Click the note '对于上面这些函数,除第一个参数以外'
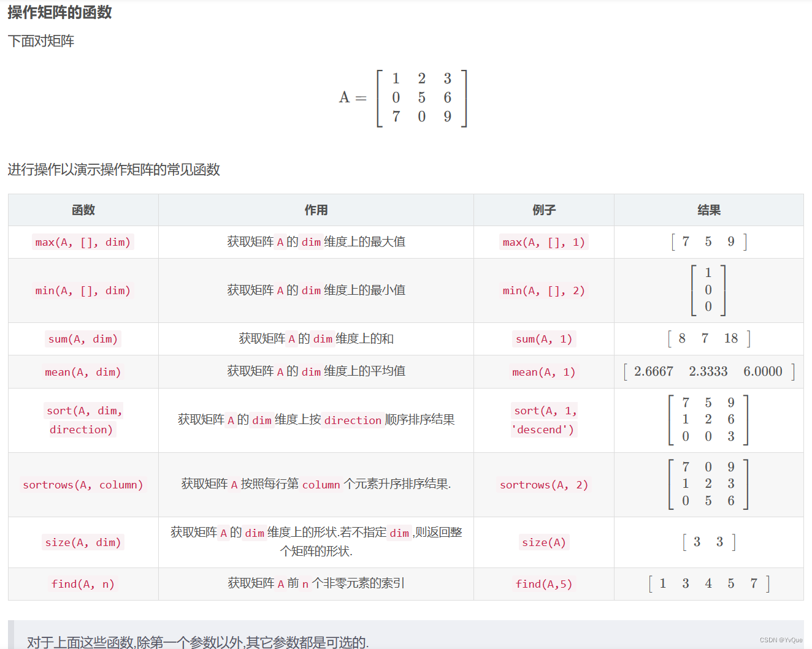Screen dimensions: 812x649 197,642
